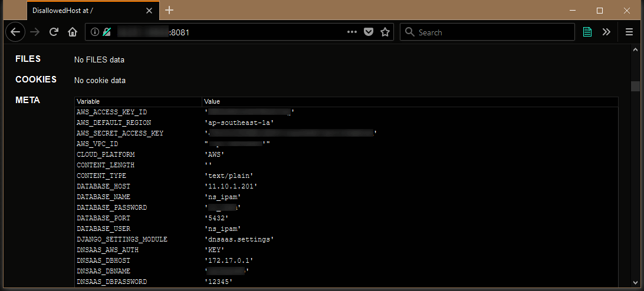The image size is (644, 291).
Task: Open the page actions three-dot menu
Action: [352, 32]
